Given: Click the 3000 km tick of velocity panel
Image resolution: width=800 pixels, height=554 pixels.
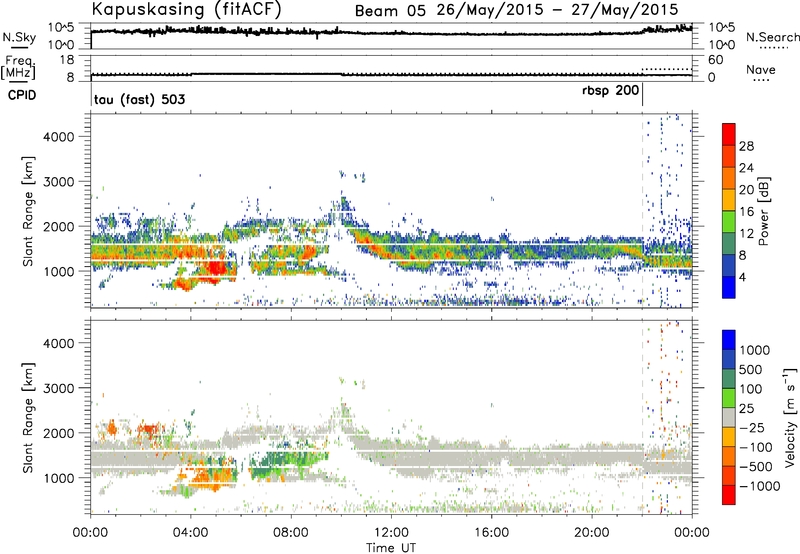Looking at the screenshot, I should click(x=59, y=388).
